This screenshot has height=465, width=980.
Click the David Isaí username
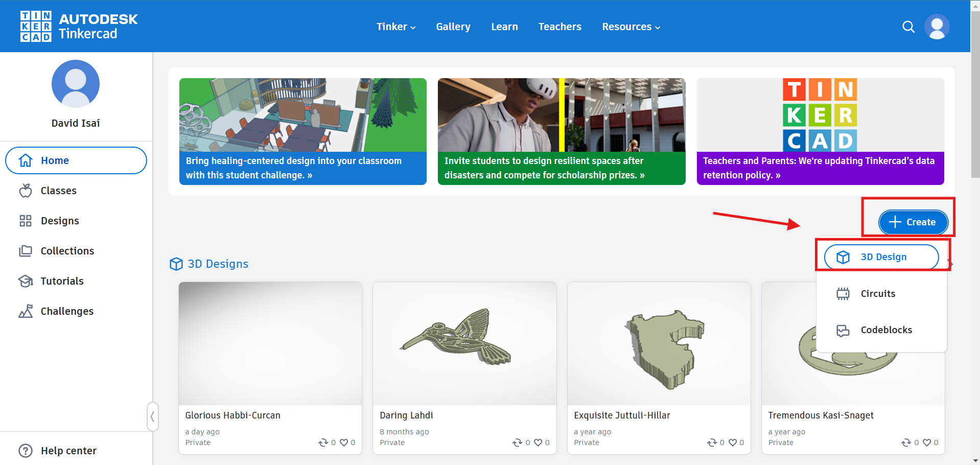(x=76, y=123)
